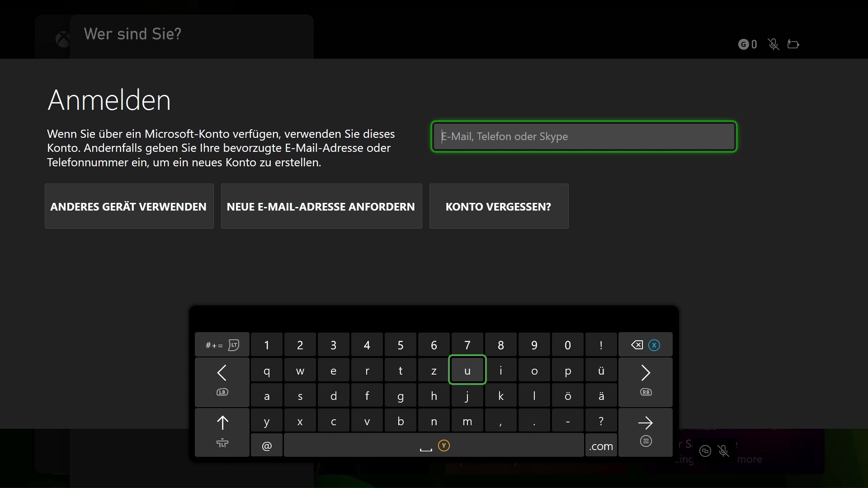
Task: Tap the question mark key
Action: pyautogui.click(x=601, y=421)
